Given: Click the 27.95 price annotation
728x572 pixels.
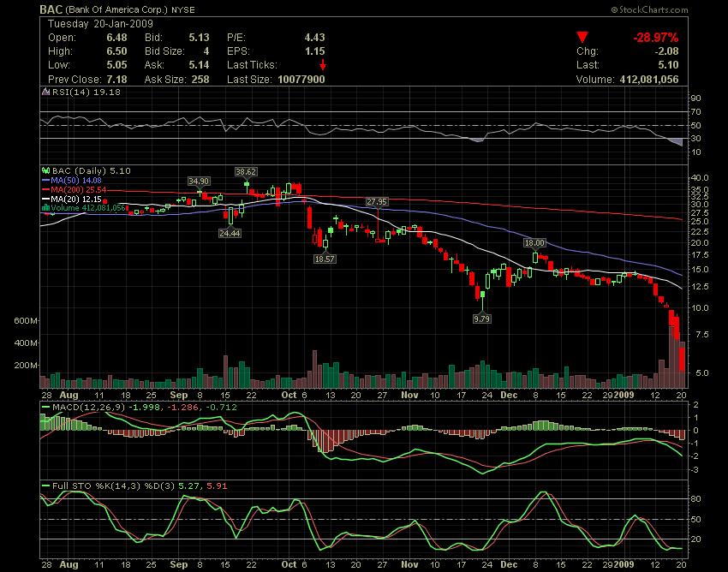Looking at the screenshot, I should tap(377, 201).
